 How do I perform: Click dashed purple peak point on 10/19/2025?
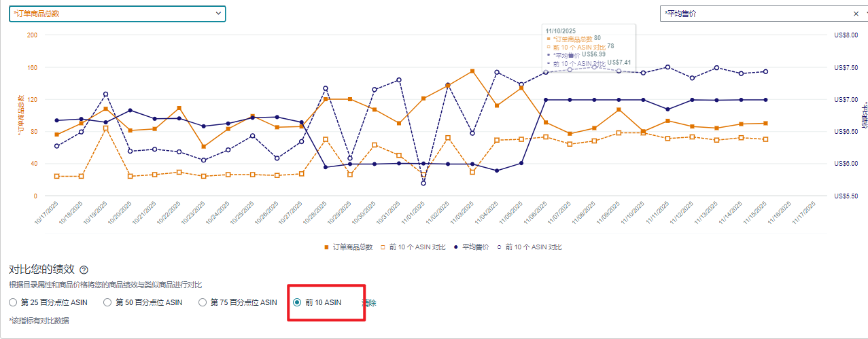105,94
